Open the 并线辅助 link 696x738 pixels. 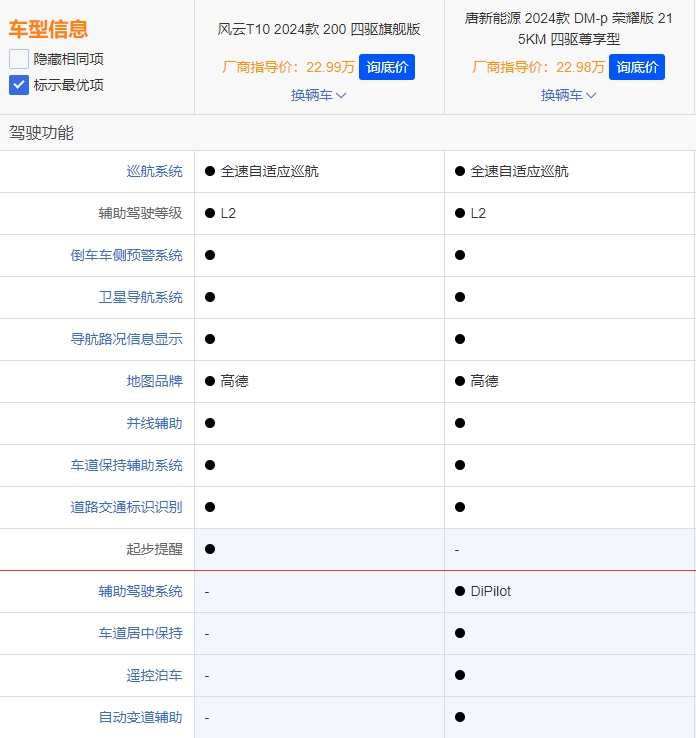tap(154, 423)
